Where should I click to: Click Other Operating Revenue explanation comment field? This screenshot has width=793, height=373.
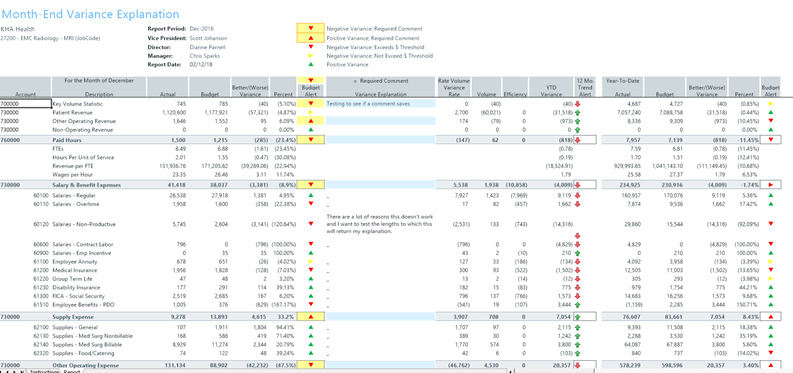[x=380, y=121]
